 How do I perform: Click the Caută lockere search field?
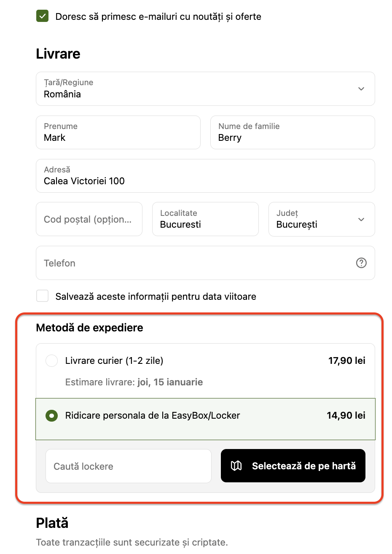point(128,466)
